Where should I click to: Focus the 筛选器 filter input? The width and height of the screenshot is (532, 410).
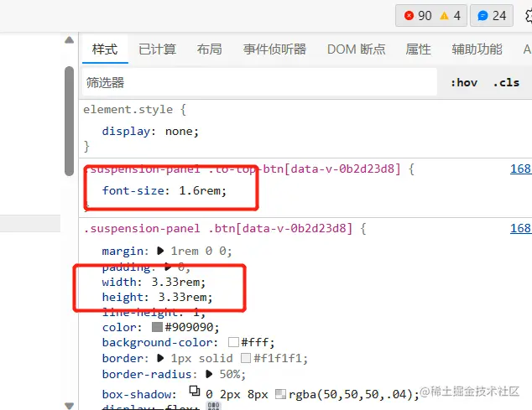pyautogui.click(x=259, y=82)
